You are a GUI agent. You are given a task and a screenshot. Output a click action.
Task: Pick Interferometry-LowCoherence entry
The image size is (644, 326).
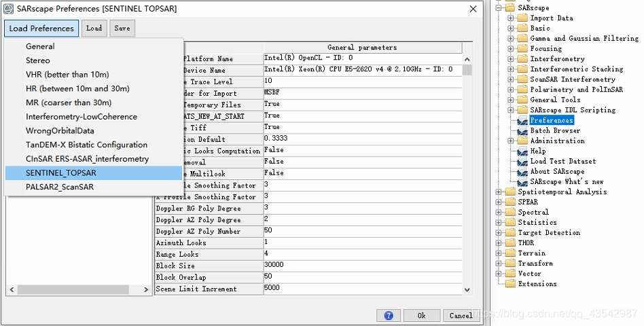[94, 117]
